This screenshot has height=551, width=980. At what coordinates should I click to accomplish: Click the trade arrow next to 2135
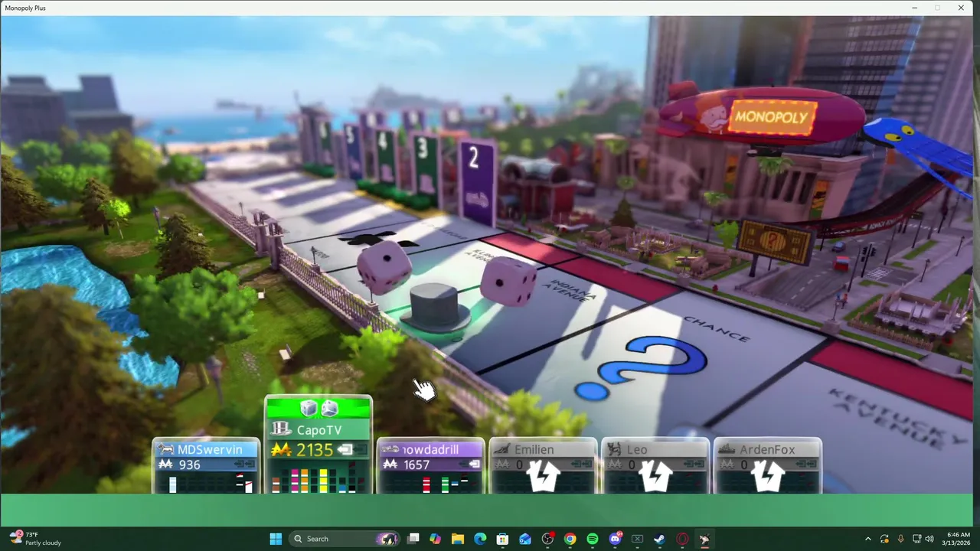coord(345,450)
